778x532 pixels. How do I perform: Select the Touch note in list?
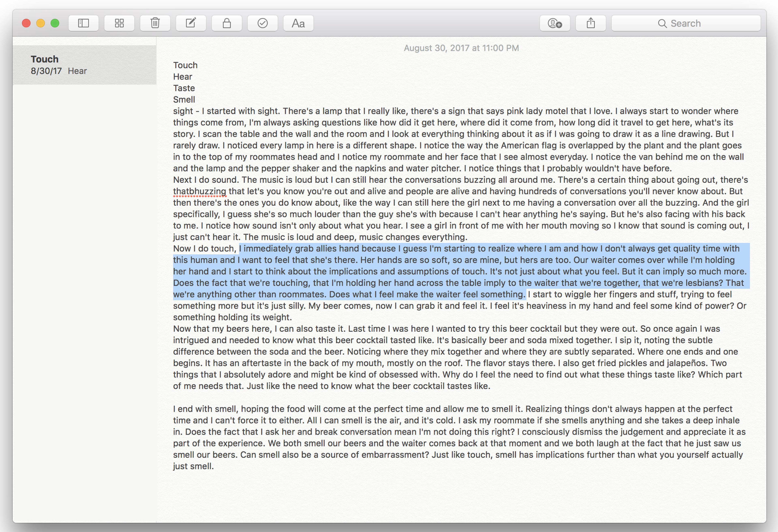tap(84, 65)
